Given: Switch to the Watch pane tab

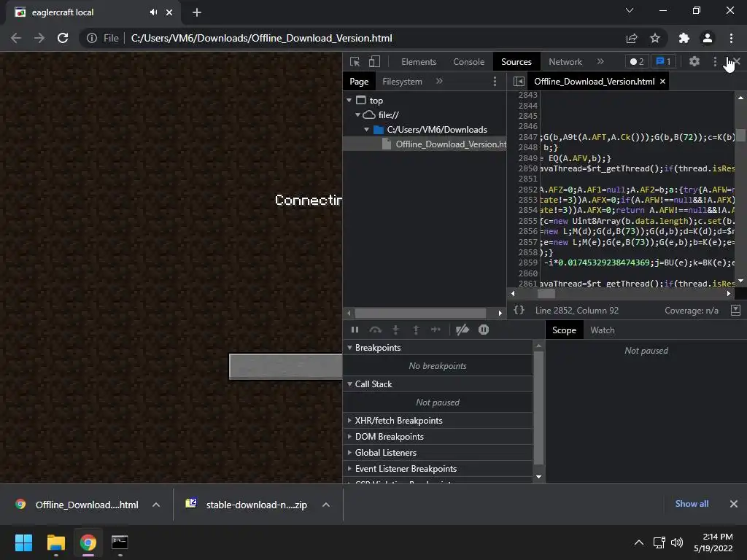Looking at the screenshot, I should point(602,330).
